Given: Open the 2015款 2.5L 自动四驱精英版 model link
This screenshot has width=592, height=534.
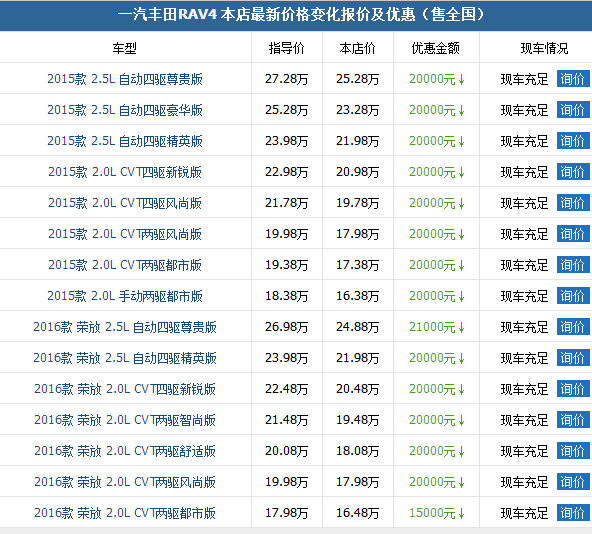Looking at the screenshot, I should 125,141.
